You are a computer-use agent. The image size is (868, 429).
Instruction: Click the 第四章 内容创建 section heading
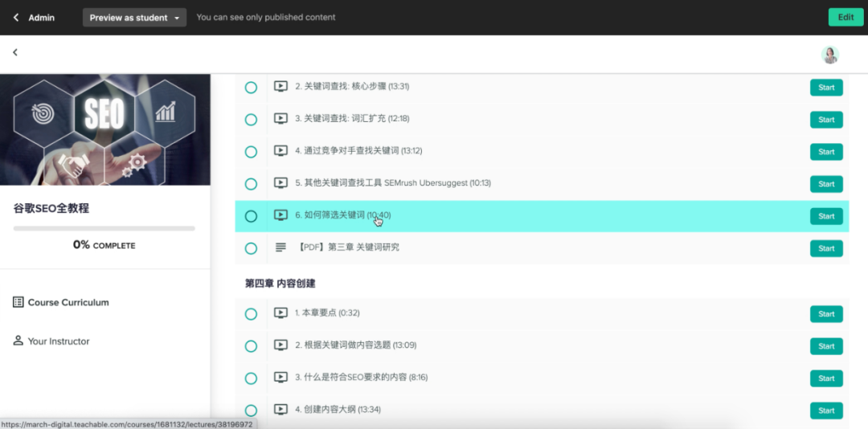click(x=280, y=284)
